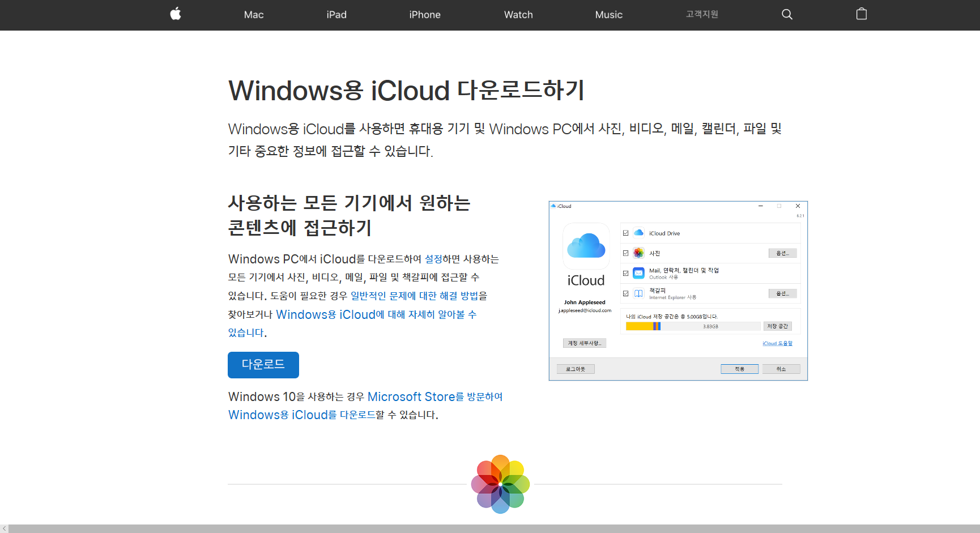Click the Apple logo in navigation bar
980x533 pixels.
(x=176, y=14)
